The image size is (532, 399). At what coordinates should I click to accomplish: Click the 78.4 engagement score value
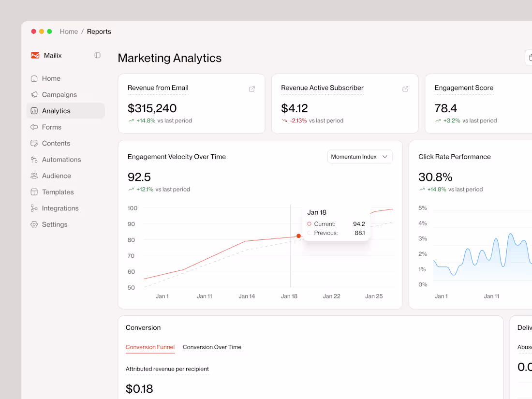[x=446, y=108]
